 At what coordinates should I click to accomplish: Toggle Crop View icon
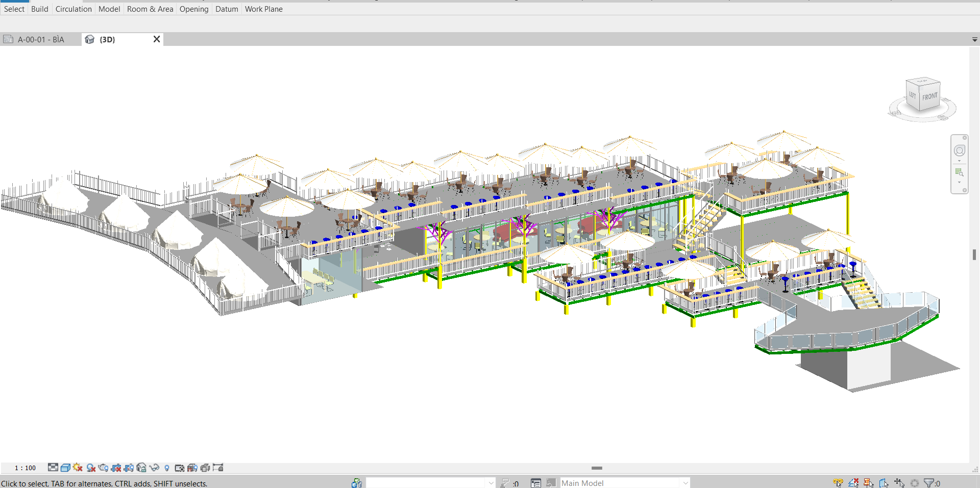[116, 467]
